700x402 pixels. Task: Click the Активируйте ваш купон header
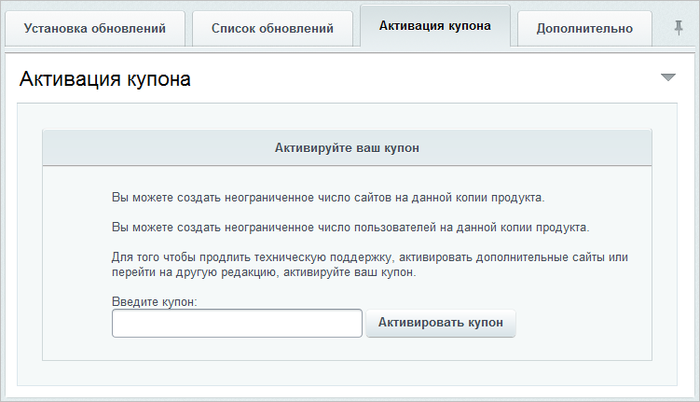tap(347, 148)
